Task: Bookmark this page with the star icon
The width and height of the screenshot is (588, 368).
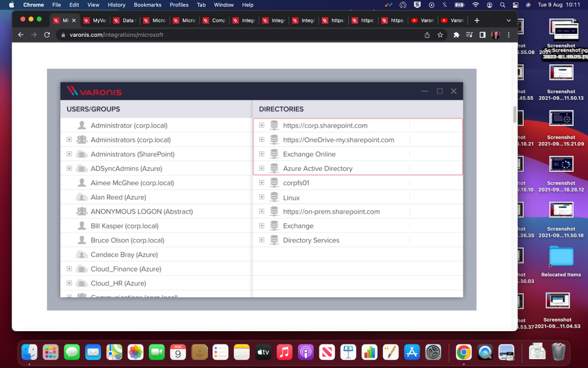Action: click(440, 35)
